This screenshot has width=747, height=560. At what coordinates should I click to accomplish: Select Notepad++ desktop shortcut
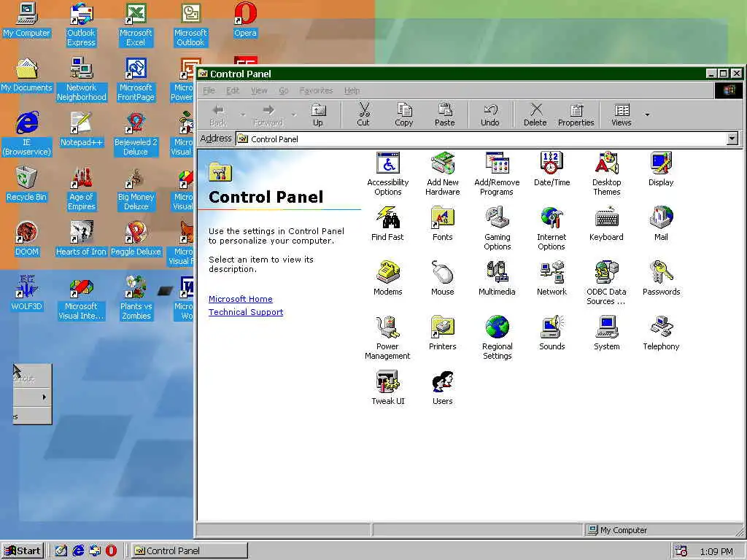82,130
